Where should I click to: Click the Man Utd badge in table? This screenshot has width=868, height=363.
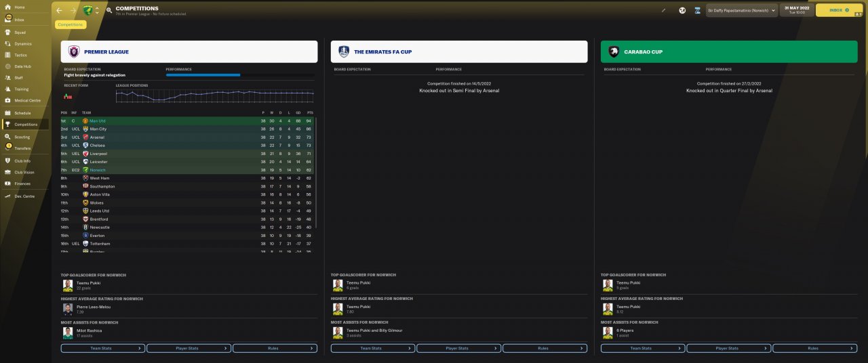pos(85,121)
